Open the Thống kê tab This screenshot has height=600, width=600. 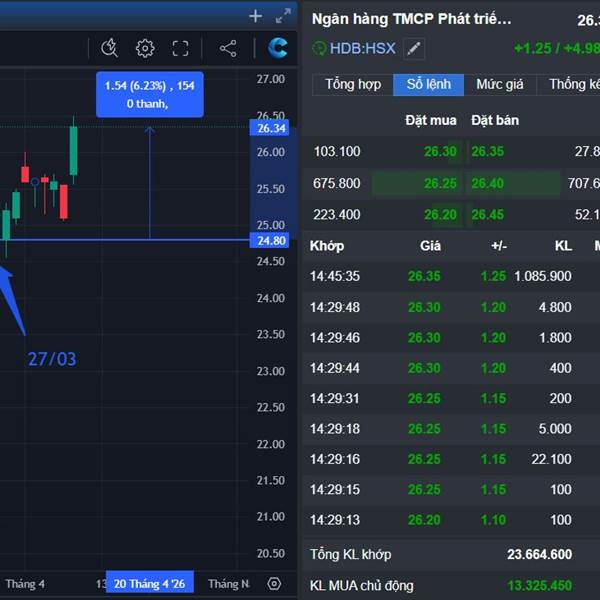click(x=572, y=84)
